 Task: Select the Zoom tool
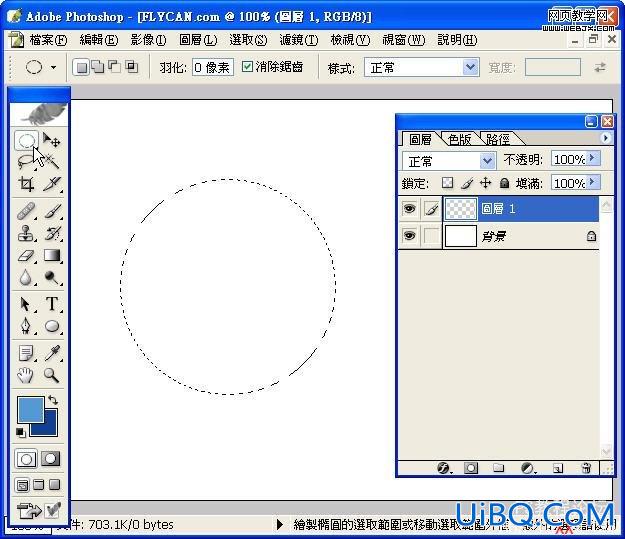(x=52, y=375)
